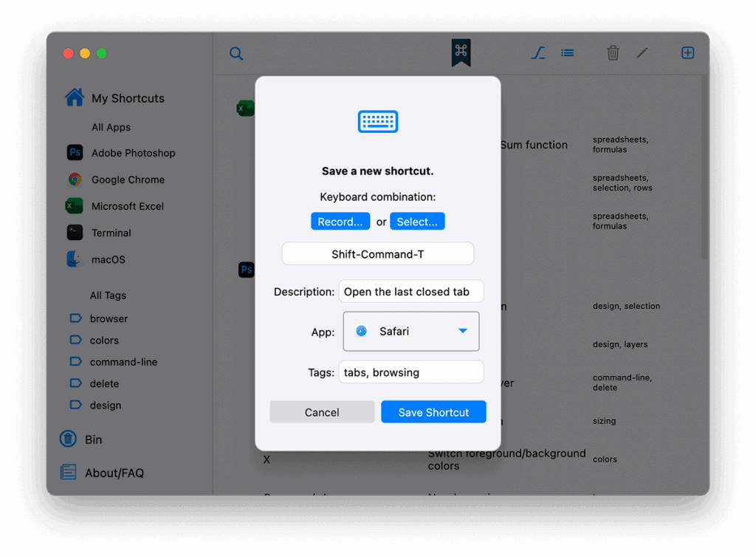756x557 pixels.
Task: Click the integral-style sort icon in toolbar
Action: 538,52
